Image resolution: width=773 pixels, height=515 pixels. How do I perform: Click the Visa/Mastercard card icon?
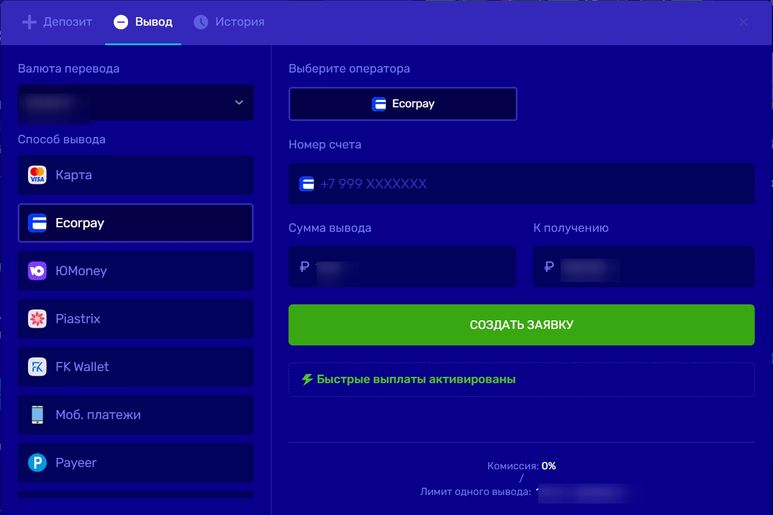pyautogui.click(x=37, y=175)
